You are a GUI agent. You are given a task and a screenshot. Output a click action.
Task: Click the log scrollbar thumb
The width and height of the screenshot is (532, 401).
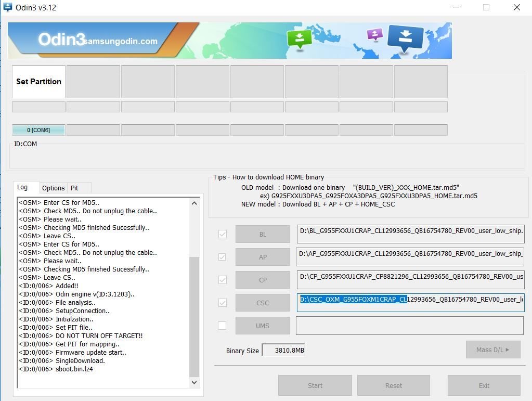194,317
